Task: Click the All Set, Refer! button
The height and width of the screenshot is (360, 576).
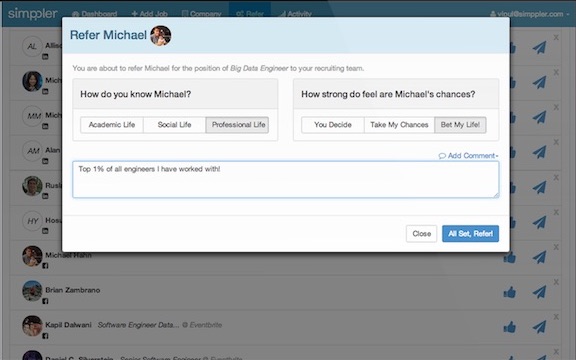Action: pos(471,234)
